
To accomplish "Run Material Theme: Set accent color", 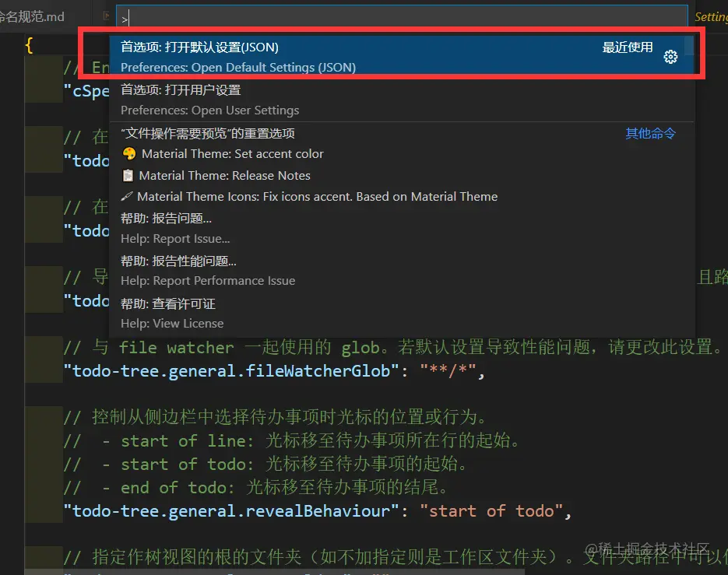I will click(402, 154).
